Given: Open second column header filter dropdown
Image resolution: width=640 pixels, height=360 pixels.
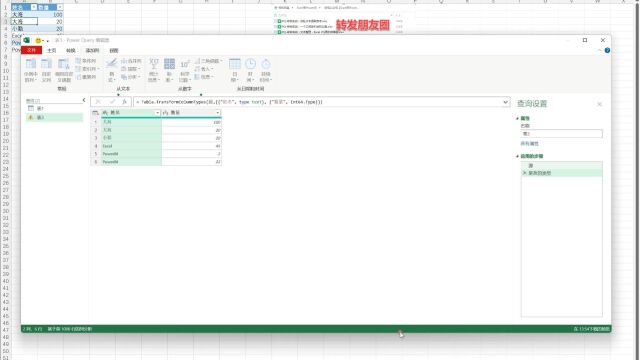Looking at the screenshot, I should [218, 113].
